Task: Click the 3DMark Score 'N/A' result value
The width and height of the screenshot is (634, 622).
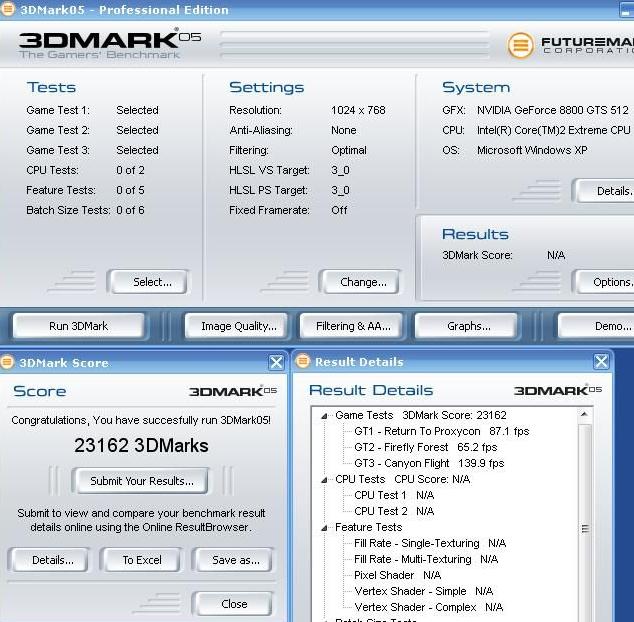Action: coord(556,255)
